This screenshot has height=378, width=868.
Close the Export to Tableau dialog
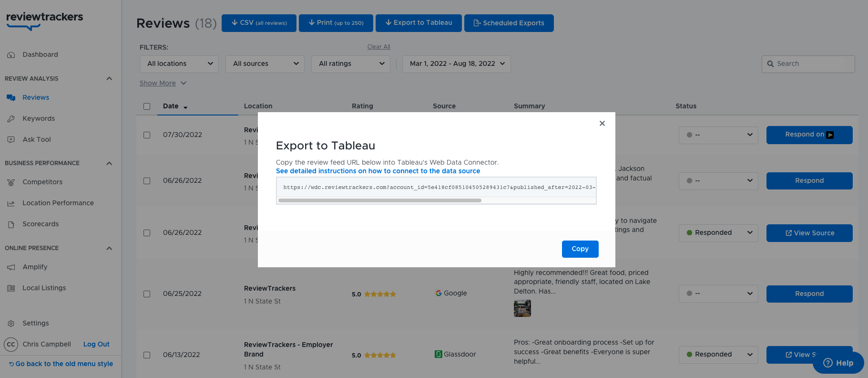click(602, 123)
